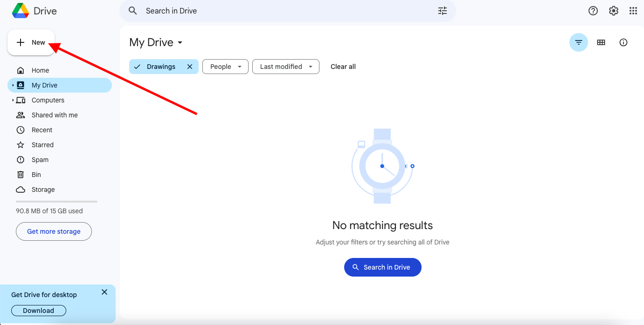Open the Bin

click(x=60, y=175)
